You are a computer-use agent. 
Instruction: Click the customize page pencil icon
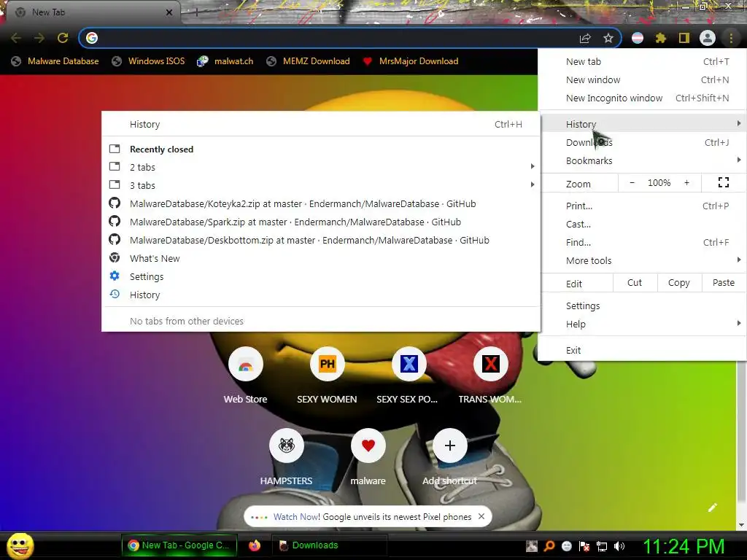pos(713,507)
